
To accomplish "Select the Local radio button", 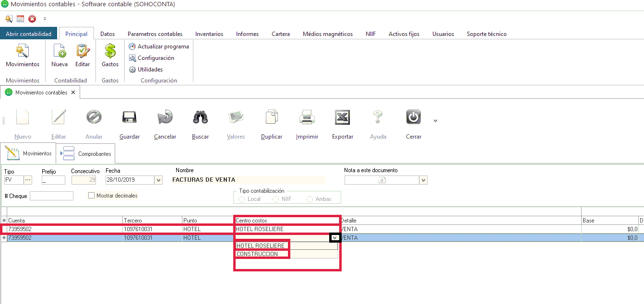I will click(242, 199).
